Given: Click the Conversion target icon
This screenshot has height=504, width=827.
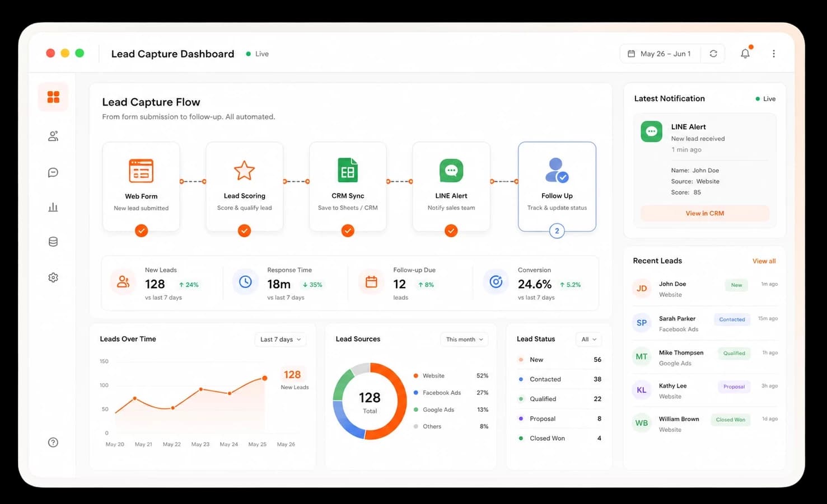Looking at the screenshot, I should (x=496, y=282).
